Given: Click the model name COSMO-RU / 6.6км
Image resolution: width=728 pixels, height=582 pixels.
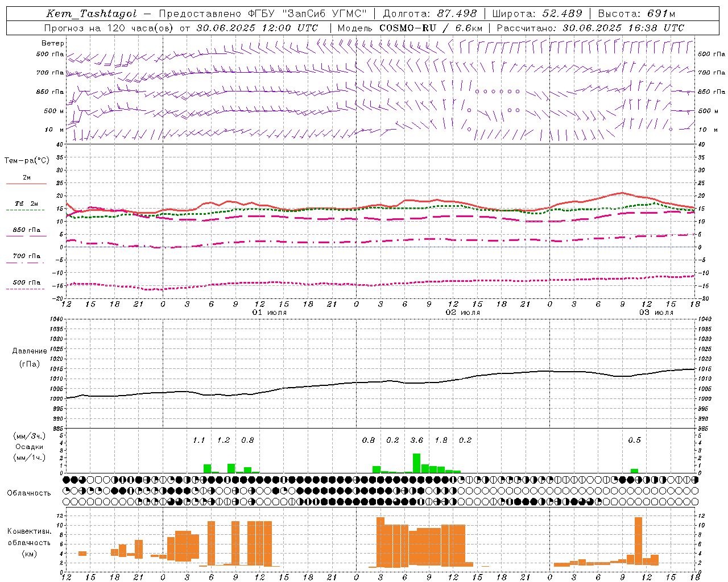Looking at the screenshot, I should coord(431,28).
